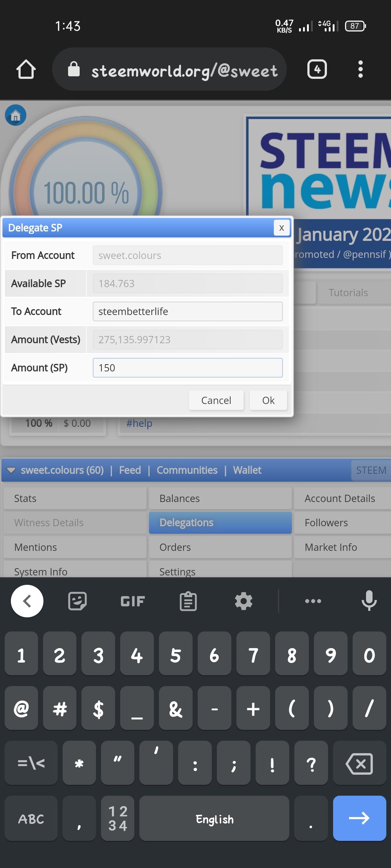The image size is (391, 868).
Task: Tap the period key on keyboard
Action: [311, 818]
